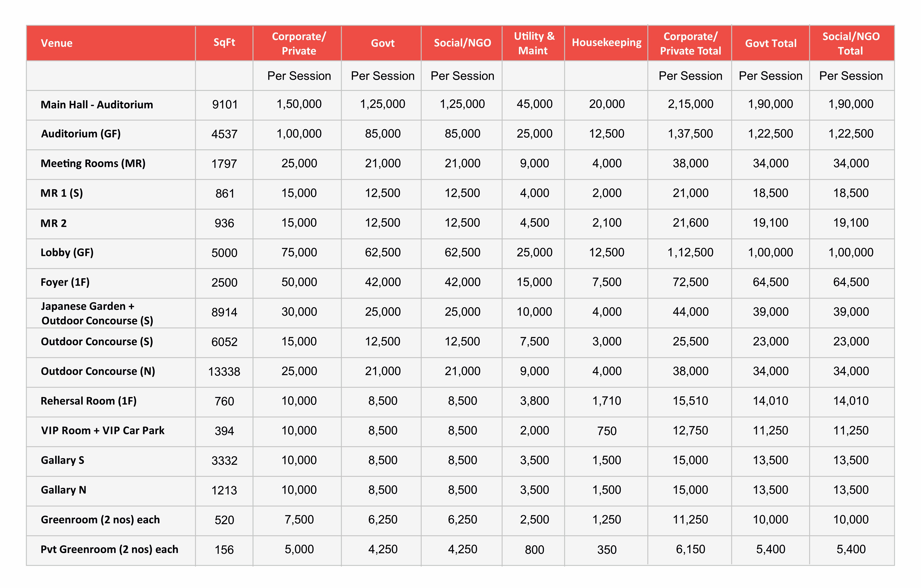921x588 pixels.
Task: Click VIP Room + VIP Car Park cell
Action: (x=102, y=430)
